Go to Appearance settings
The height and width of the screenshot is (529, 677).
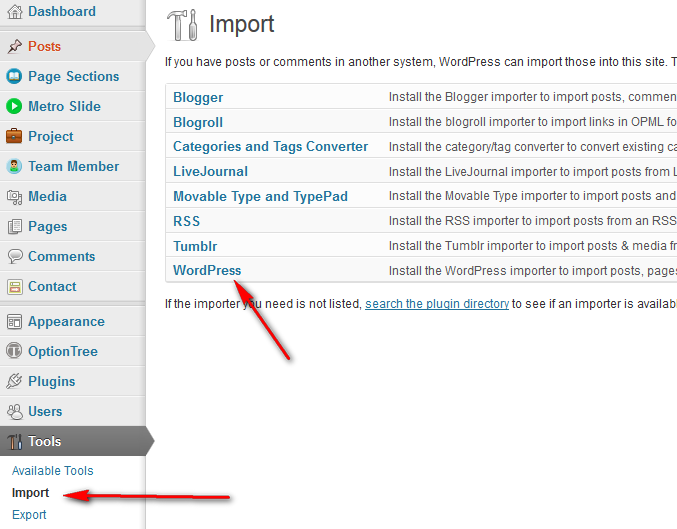click(x=66, y=321)
